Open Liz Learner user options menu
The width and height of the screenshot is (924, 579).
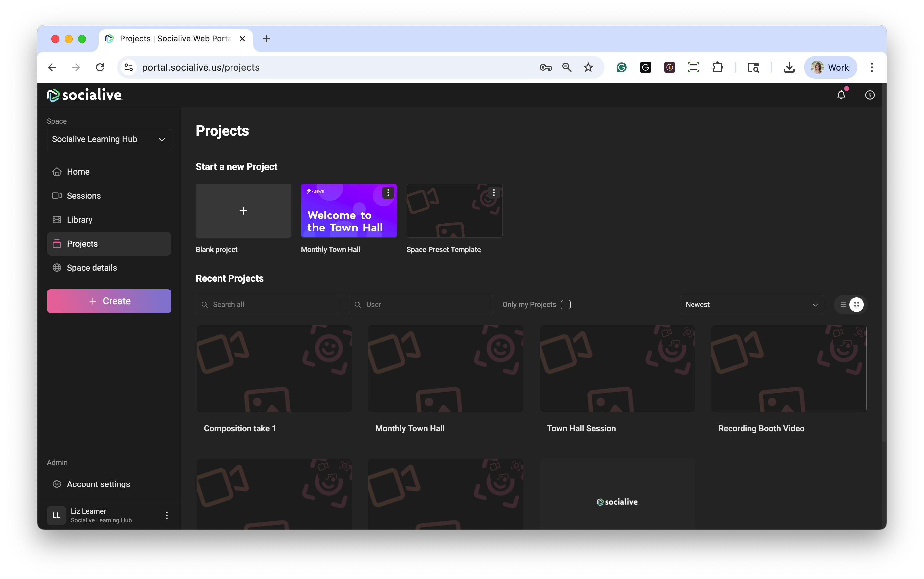[x=166, y=515]
